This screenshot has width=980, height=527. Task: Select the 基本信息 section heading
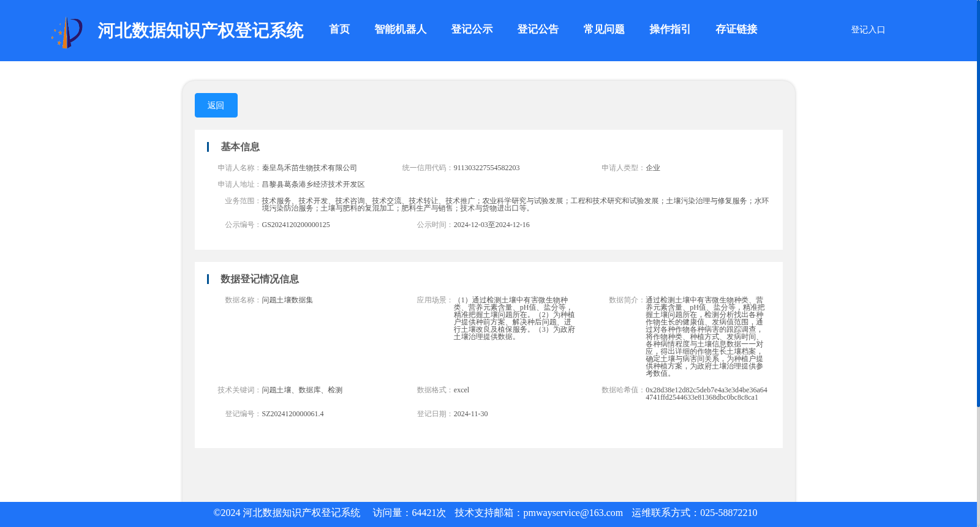tap(240, 147)
